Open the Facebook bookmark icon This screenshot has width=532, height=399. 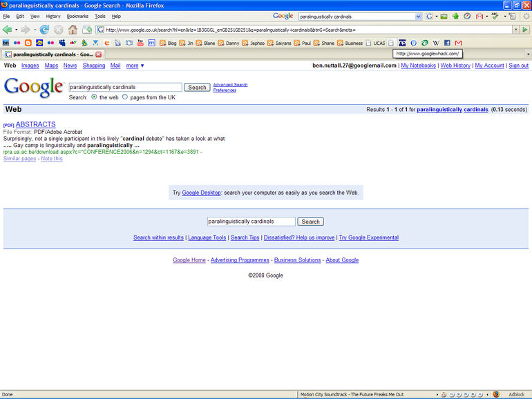447,43
